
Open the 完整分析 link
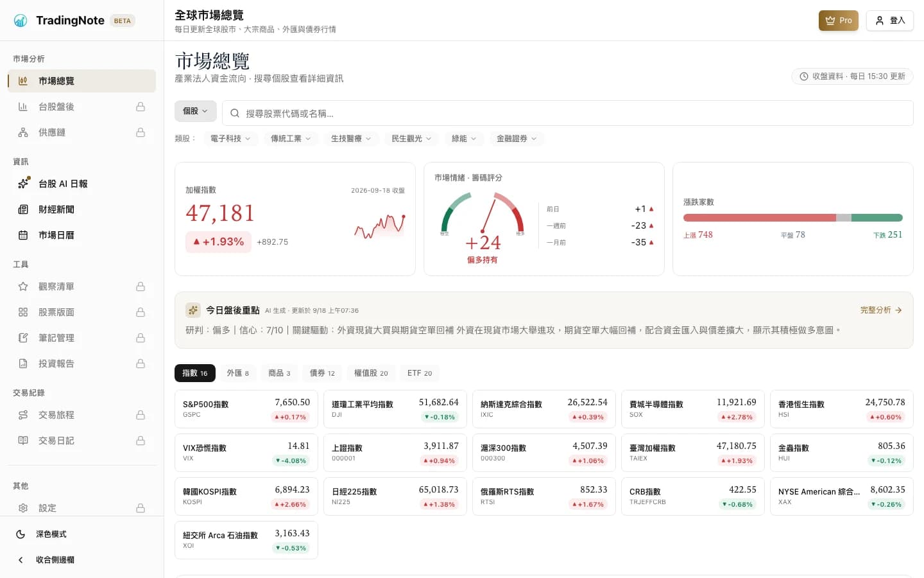[x=881, y=310]
